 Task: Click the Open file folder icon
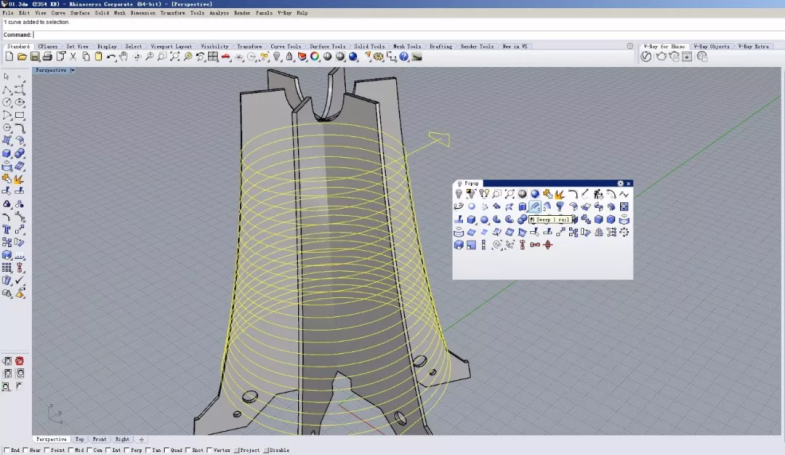point(22,57)
